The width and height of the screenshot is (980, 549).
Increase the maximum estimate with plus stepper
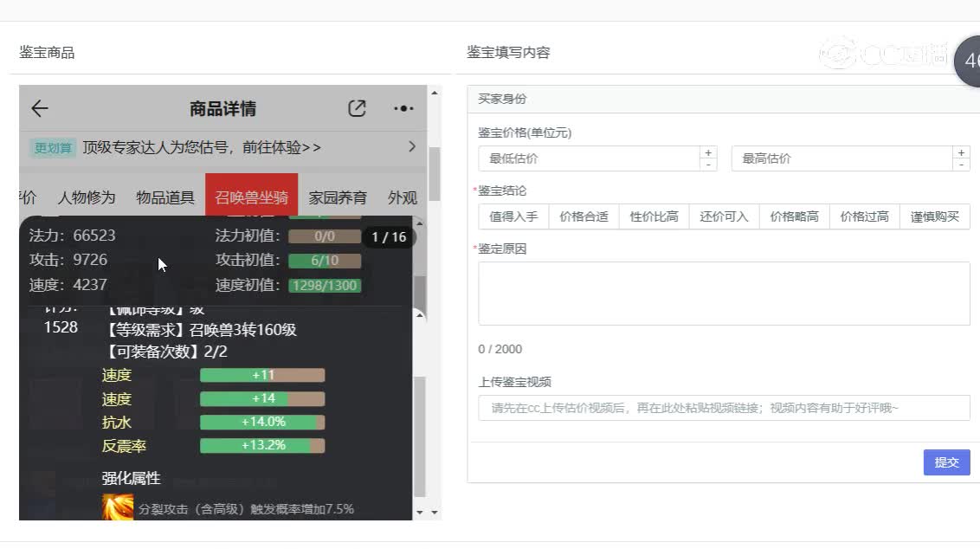click(x=961, y=152)
